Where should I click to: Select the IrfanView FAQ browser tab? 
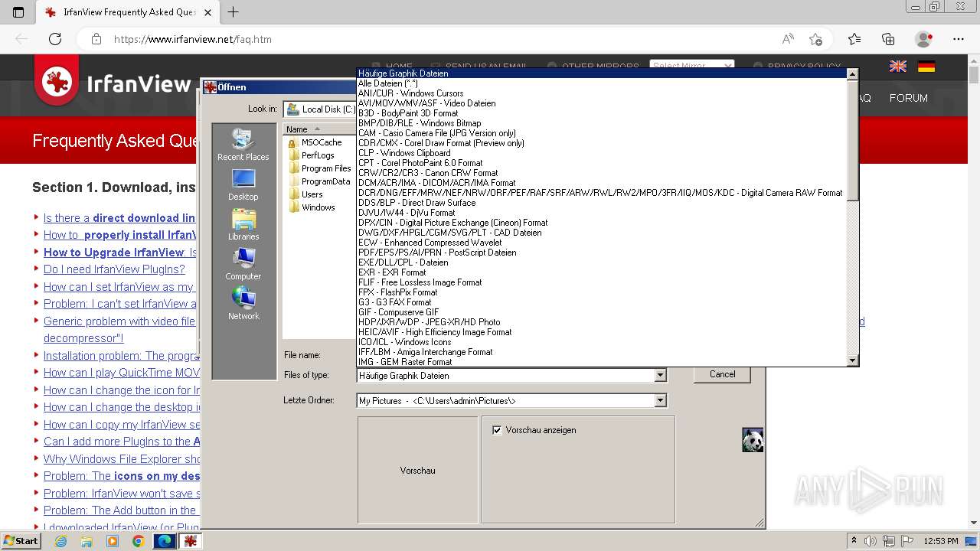click(127, 12)
